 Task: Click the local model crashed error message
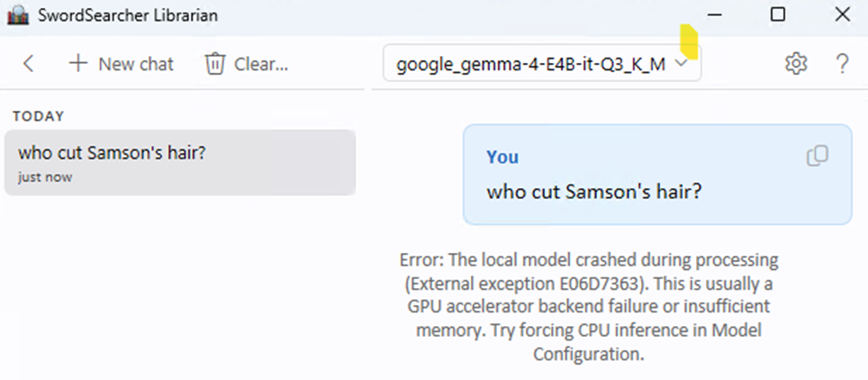click(x=589, y=307)
